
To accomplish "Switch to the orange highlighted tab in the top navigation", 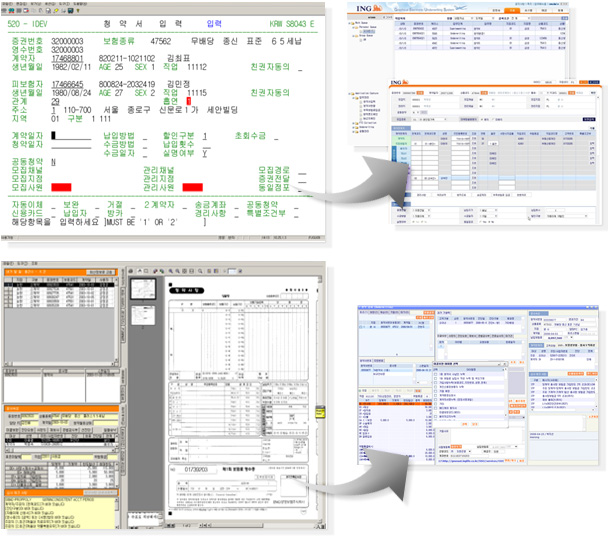I will (514, 10).
